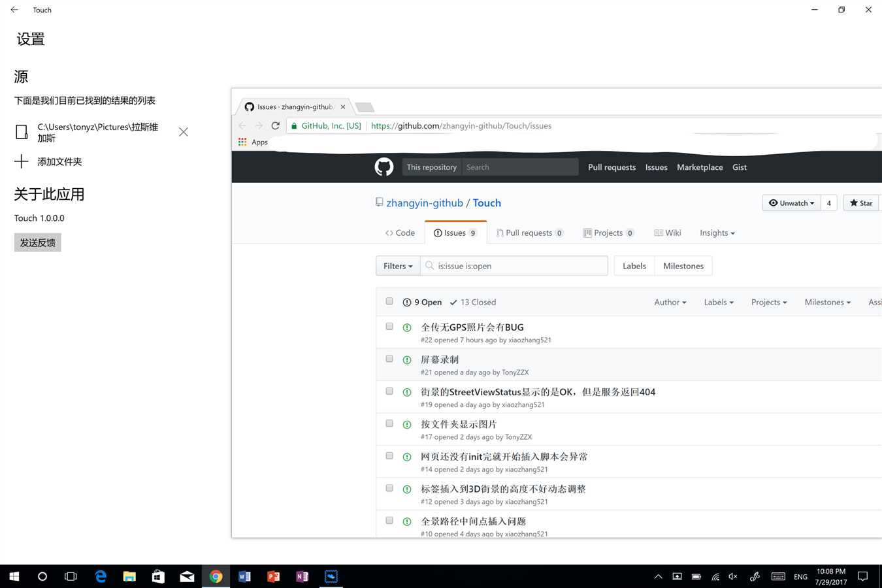Screen dimensions: 882x588
Task: Switch to the Projects tab
Action: tap(608, 233)
